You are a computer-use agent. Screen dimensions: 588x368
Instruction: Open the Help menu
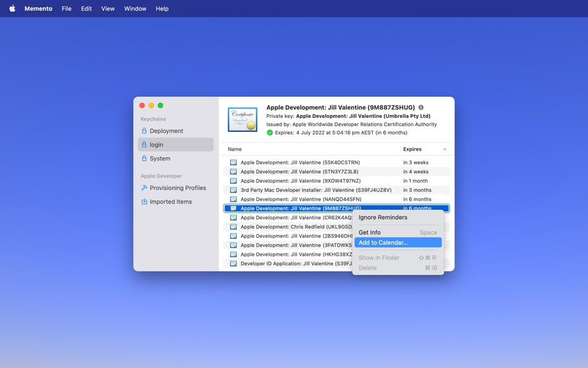click(x=162, y=8)
